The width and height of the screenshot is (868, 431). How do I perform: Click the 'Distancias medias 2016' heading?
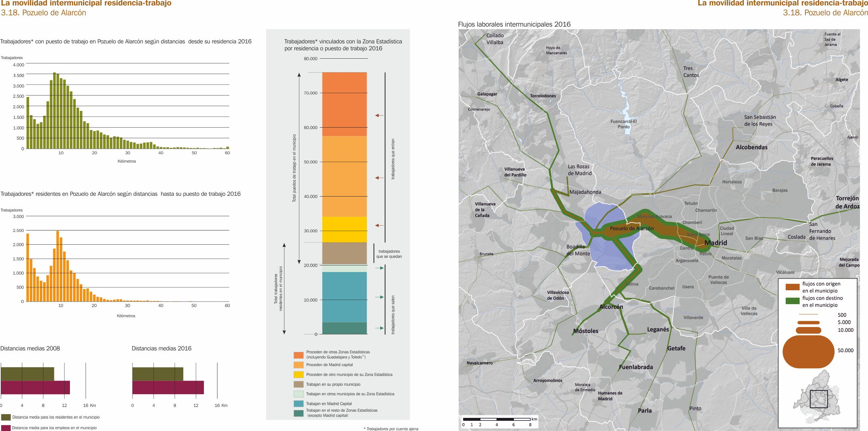click(161, 348)
